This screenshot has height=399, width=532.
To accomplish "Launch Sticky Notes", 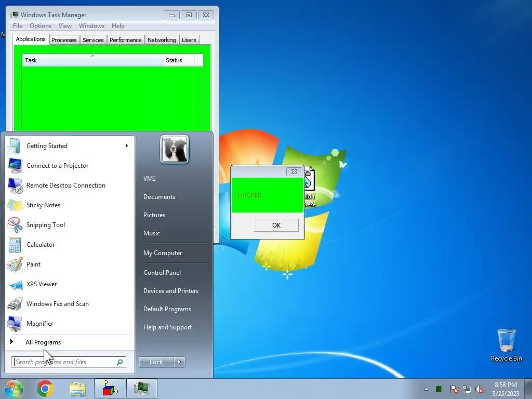I will (x=70, y=205).
